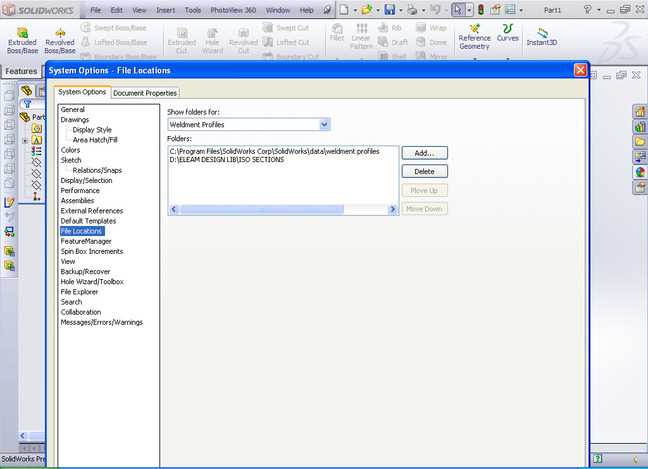Open the Tools menu

click(193, 10)
